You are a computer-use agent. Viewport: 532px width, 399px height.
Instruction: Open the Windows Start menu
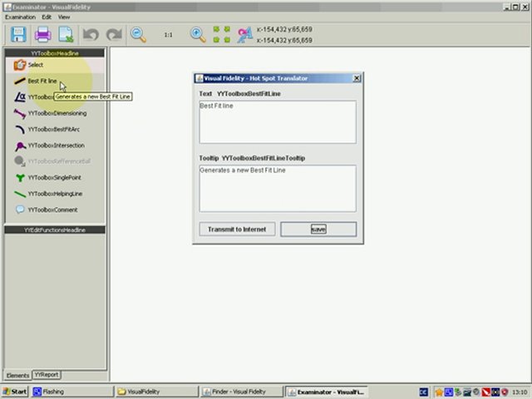15,392
